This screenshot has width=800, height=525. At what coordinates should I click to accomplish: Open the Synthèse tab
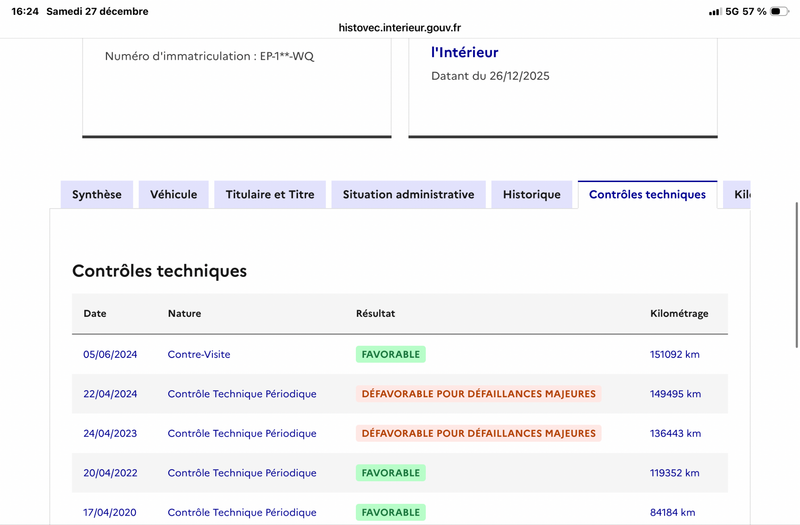[x=97, y=194]
